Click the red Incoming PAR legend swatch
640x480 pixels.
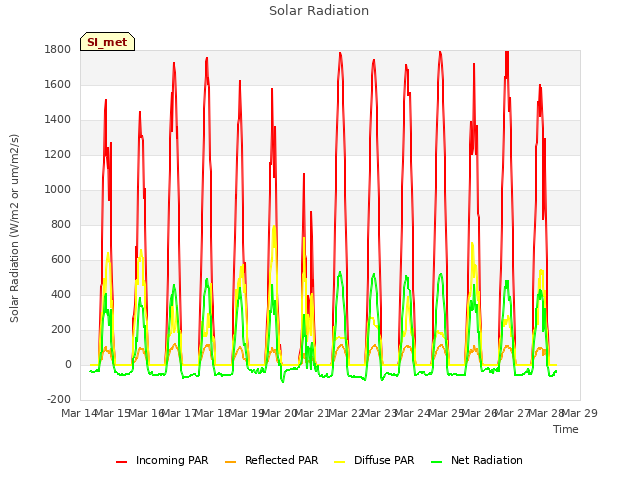pos(122,461)
